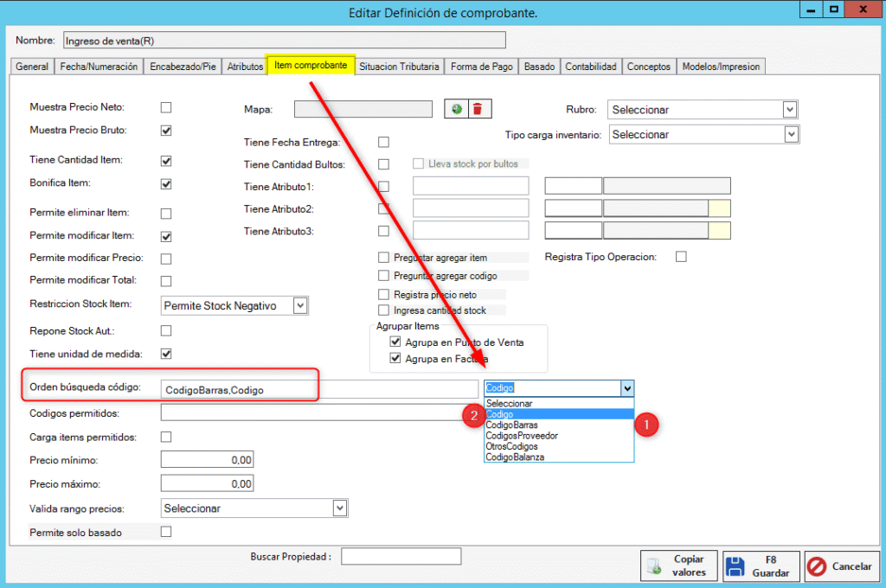Open Valida rango precios dropdown
This screenshot has width=886, height=588.
tap(340, 508)
